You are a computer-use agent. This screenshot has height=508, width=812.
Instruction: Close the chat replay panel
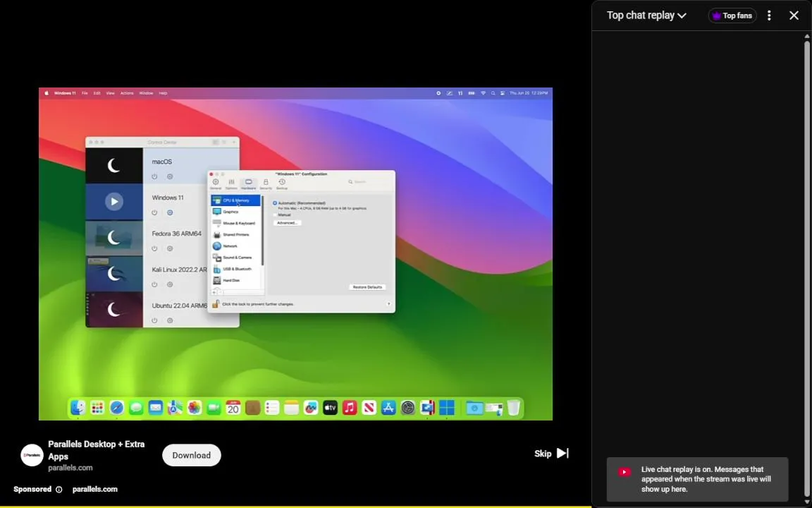794,16
